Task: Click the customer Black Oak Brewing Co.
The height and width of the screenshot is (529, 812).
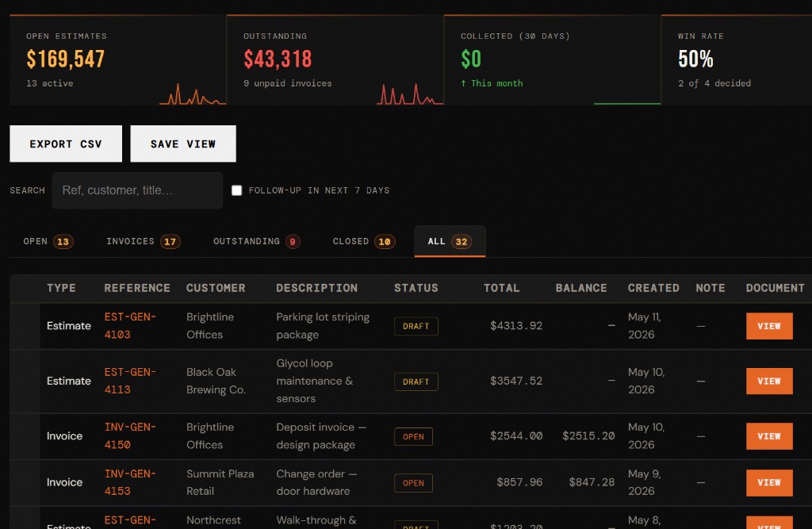Action: (x=216, y=381)
